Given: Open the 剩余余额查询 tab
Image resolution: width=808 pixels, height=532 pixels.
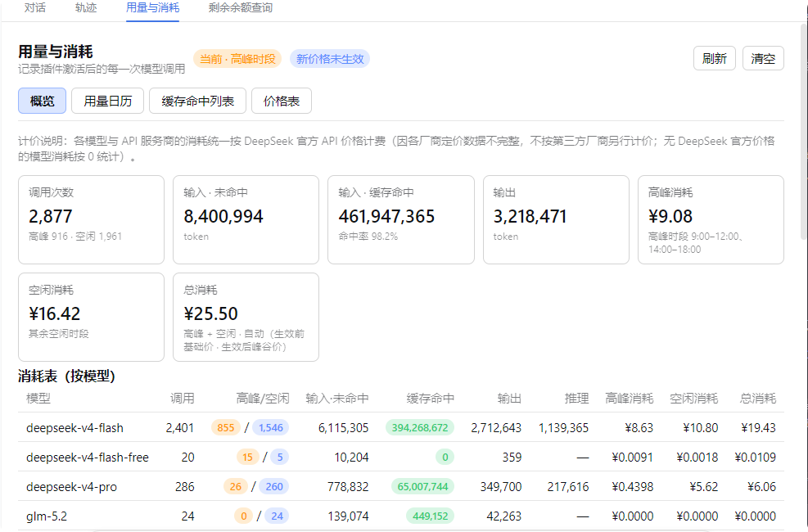Looking at the screenshot, I should coord(240,7).
